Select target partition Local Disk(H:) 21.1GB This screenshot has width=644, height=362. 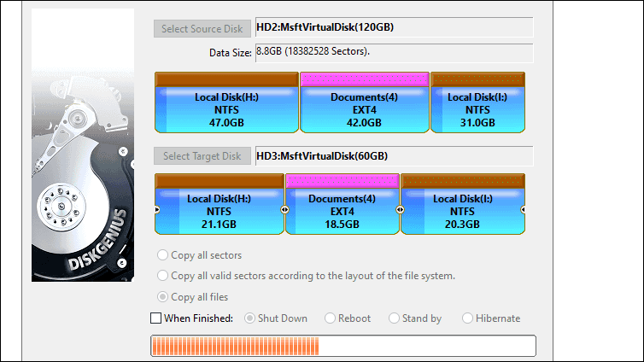click(x=220, y=204)
